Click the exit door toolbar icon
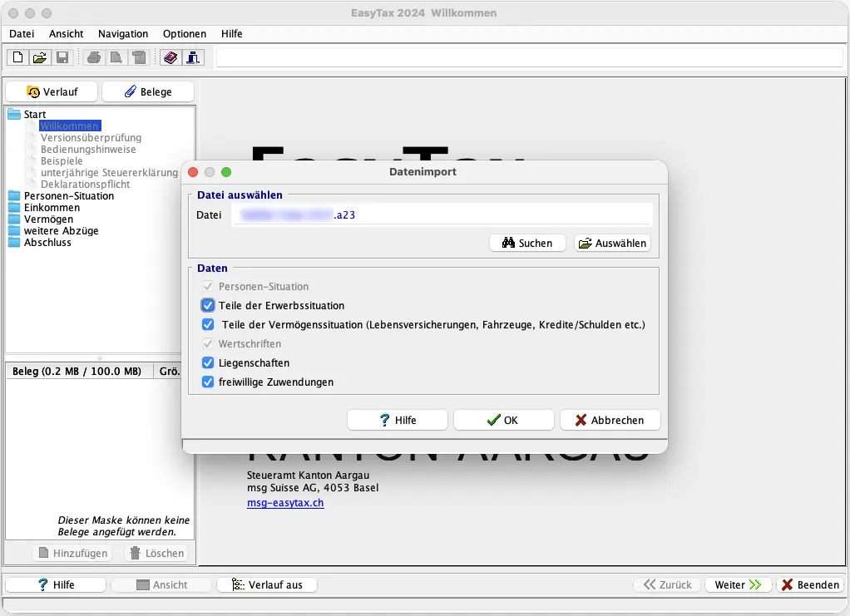Image resolution: width=850 pixels, height=616 pixels. [193, 57]
